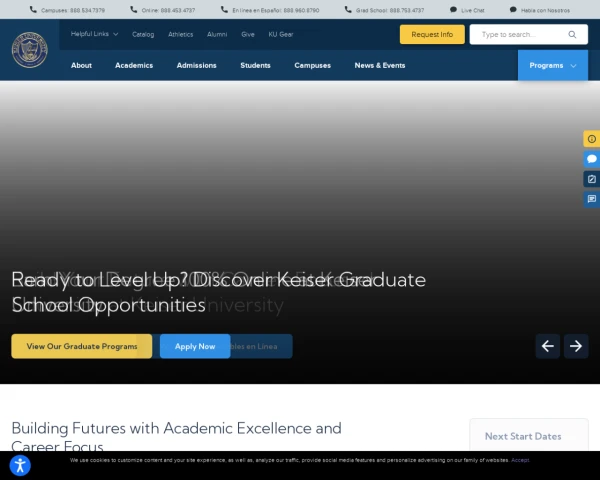Click the Request Info button
The width and height of the screenshot is (600, 480).
pyautogui.click(x=432, y=34)
